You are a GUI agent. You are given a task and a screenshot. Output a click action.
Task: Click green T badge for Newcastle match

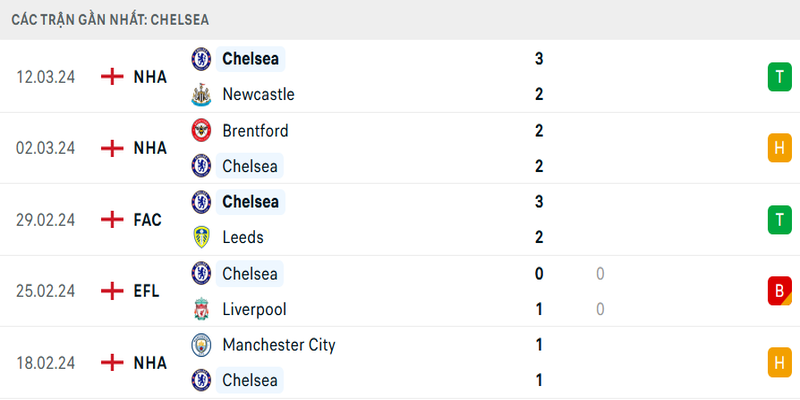point(779,76)
